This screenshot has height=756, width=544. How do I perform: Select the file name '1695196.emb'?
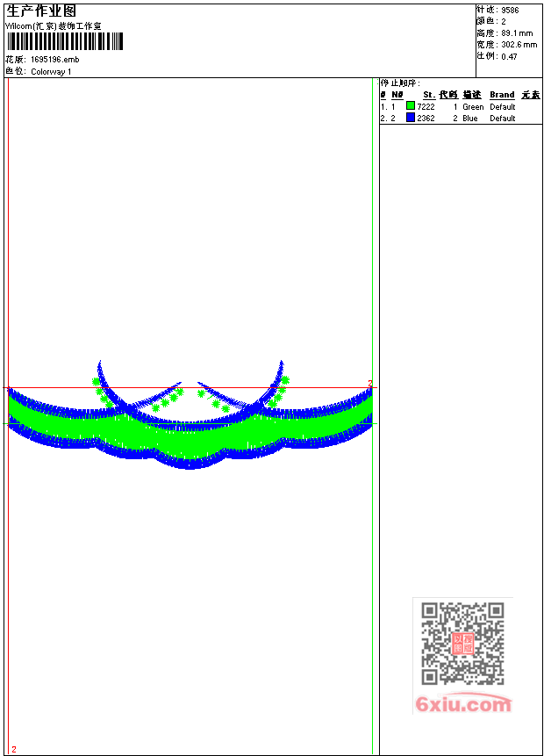pos(55,60)
